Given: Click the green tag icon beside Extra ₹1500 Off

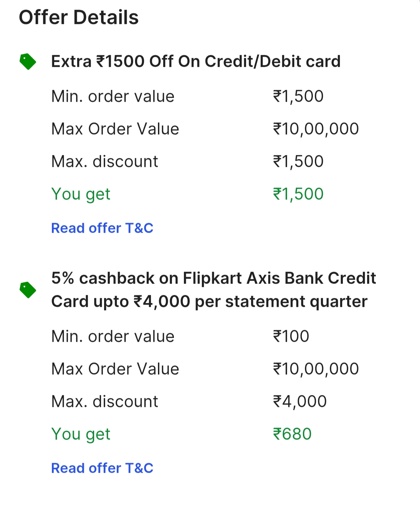Looking at the screenshot, I should click(28, 62).
